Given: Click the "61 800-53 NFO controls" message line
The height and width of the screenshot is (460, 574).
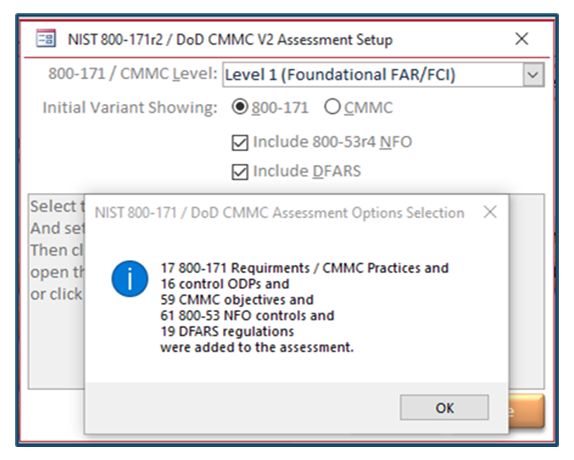Looking at the screenshot, I should (x=247, y=315).
